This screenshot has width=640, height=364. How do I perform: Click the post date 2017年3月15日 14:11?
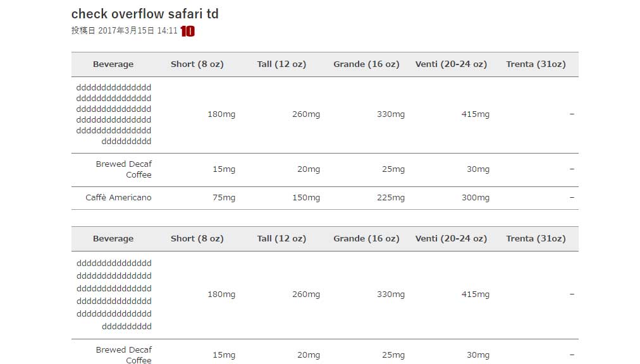pyautogui.click(x=138, y=30)
